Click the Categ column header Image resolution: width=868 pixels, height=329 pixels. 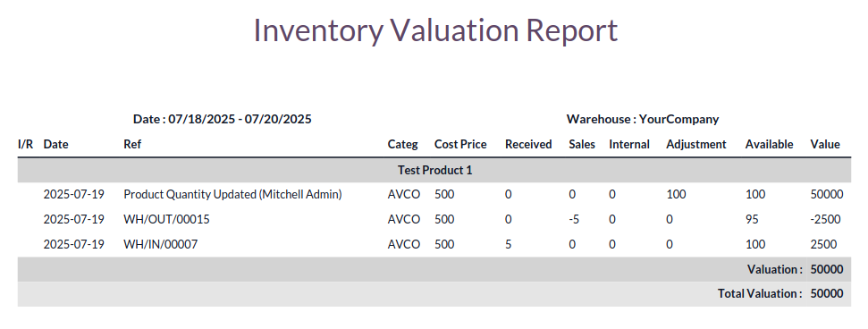403,144
